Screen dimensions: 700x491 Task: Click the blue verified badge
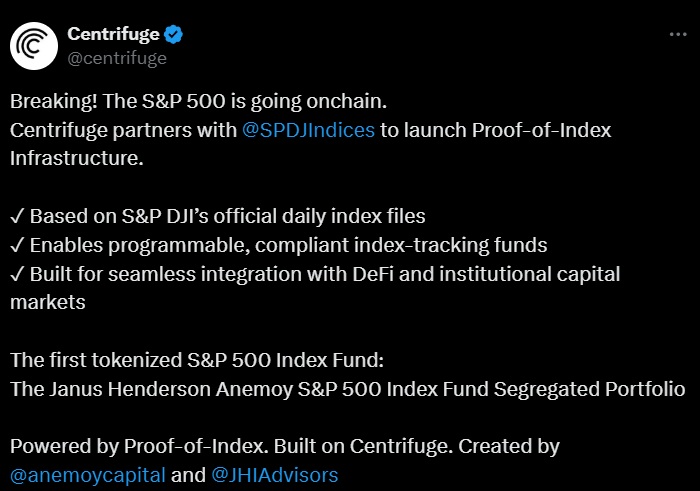173,34
